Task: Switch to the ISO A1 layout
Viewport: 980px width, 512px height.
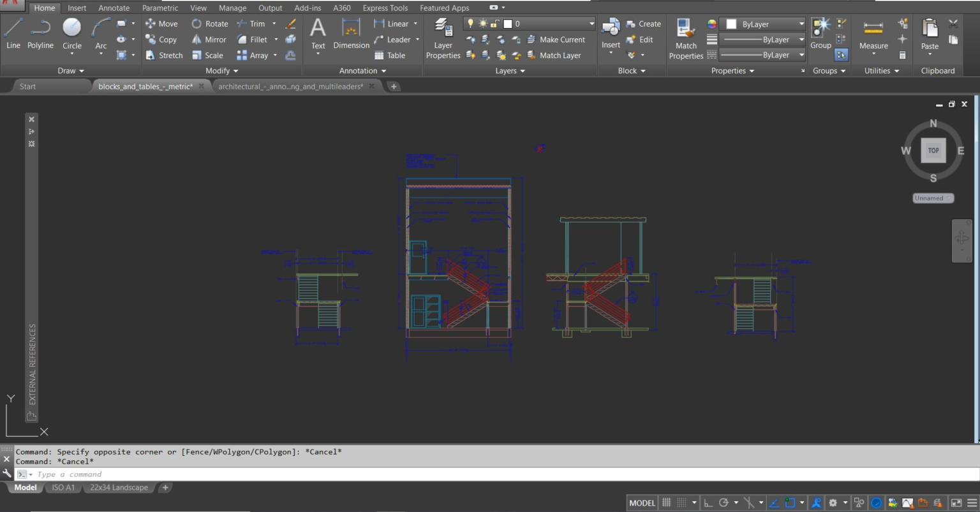Action: (63, 487)
